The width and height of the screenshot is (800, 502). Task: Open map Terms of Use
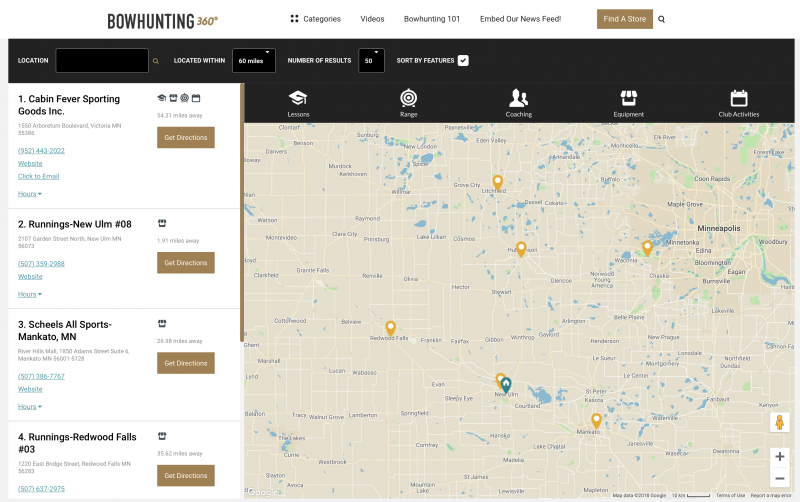point(730,495)
